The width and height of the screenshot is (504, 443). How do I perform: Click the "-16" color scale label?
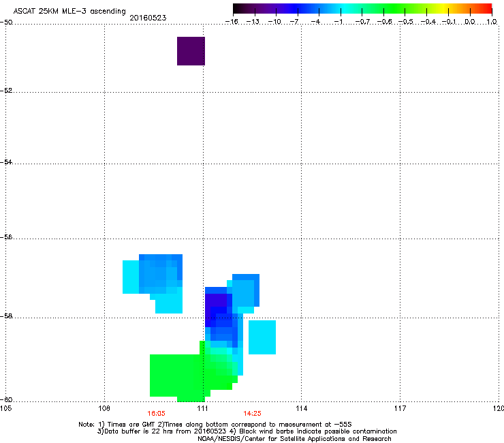click(x=232, y=22)
